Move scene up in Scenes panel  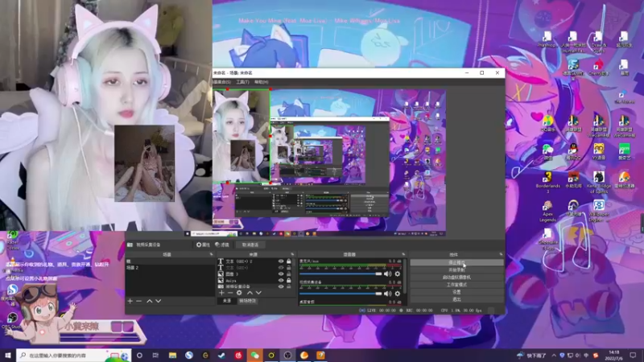point(150,301)
